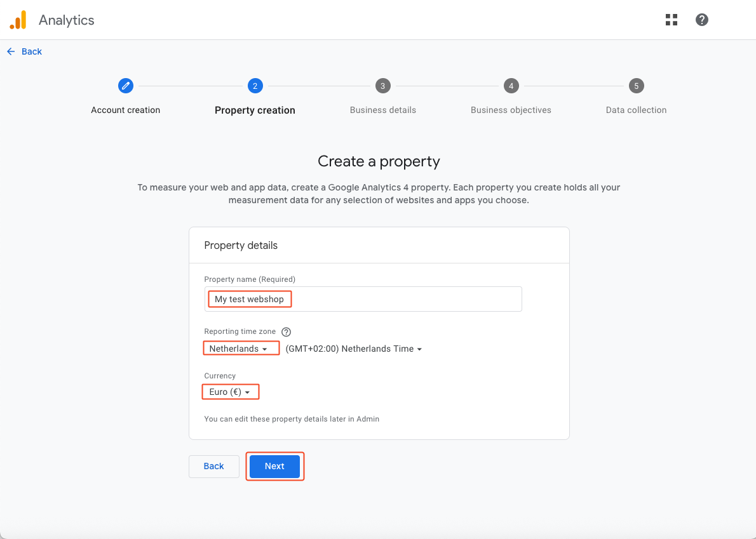Open the reporting time zone help icon

tap(286, 332)
